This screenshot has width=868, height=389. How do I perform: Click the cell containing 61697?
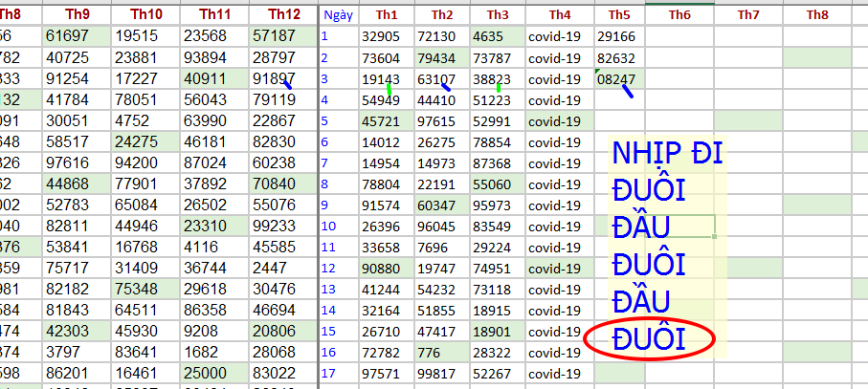77,36
